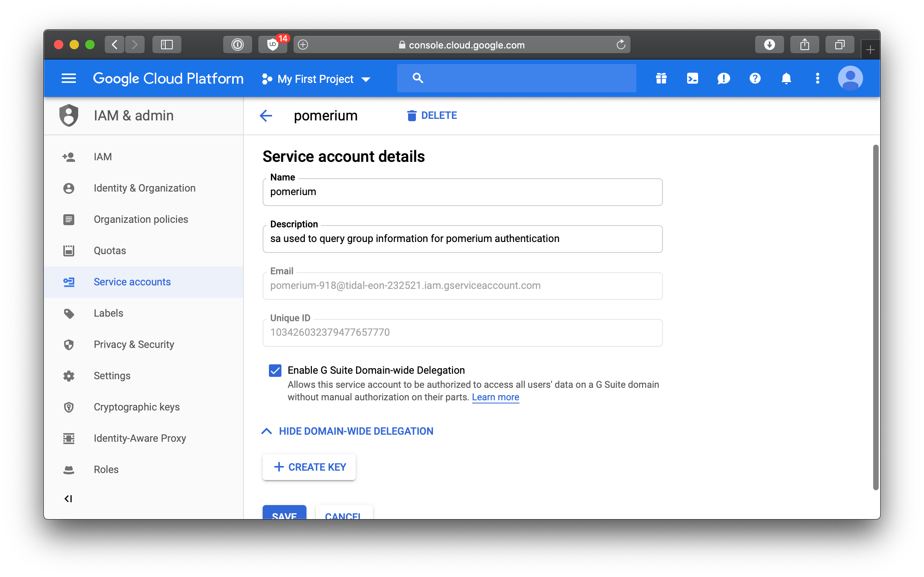Screen dimensions: 924x577
Task: Select IAM in the sidebar
Action: (x=144, y=157)
